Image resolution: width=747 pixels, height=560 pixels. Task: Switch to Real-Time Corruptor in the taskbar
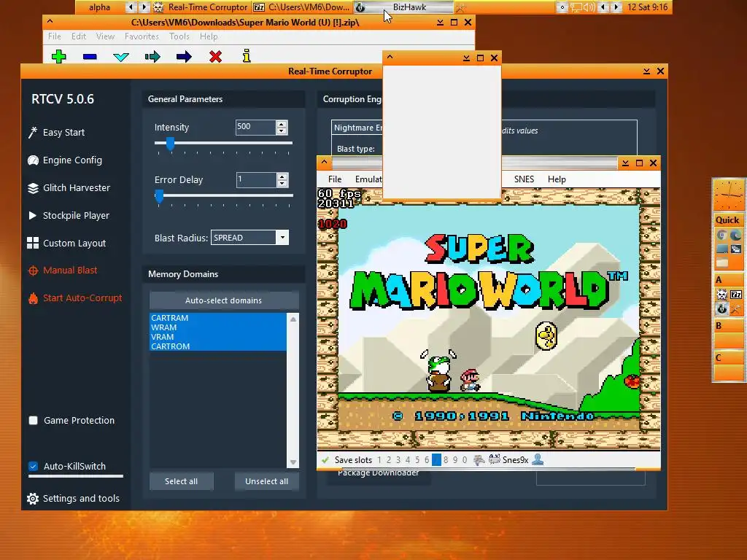click(201, 7)
